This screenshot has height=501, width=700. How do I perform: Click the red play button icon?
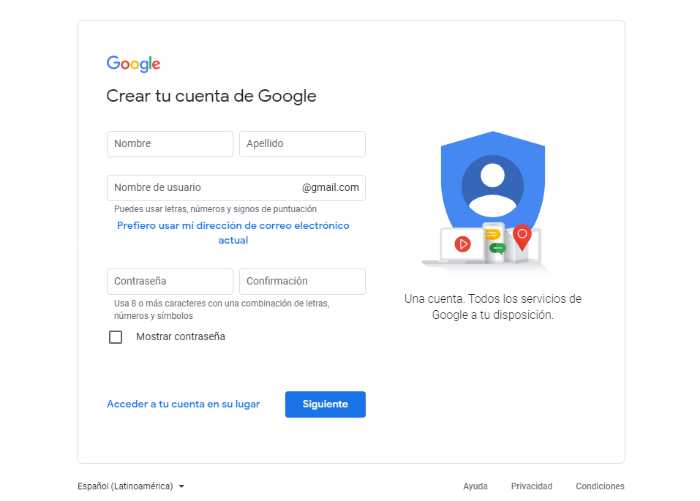[x=462, y=244]
